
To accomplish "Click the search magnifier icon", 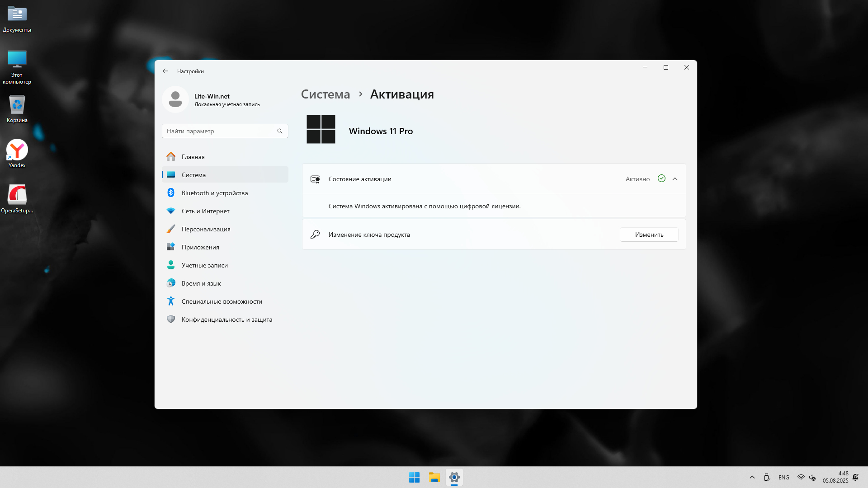I will [280, 131].
